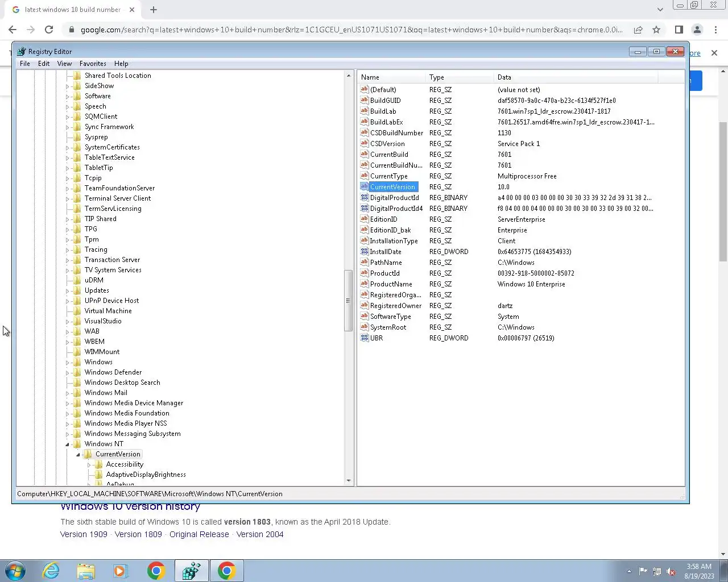
Task: Select the TermServLicensing key
Action: point(113,209)
